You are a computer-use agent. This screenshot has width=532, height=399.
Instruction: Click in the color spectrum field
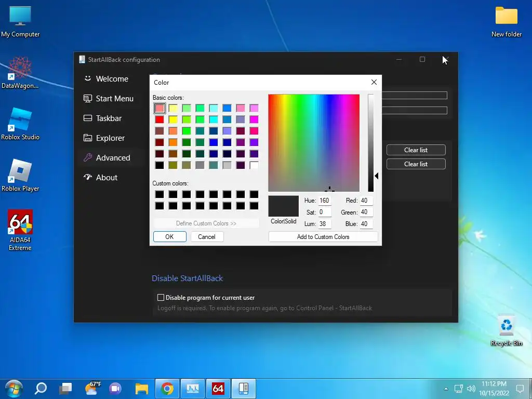click(314, 143)
